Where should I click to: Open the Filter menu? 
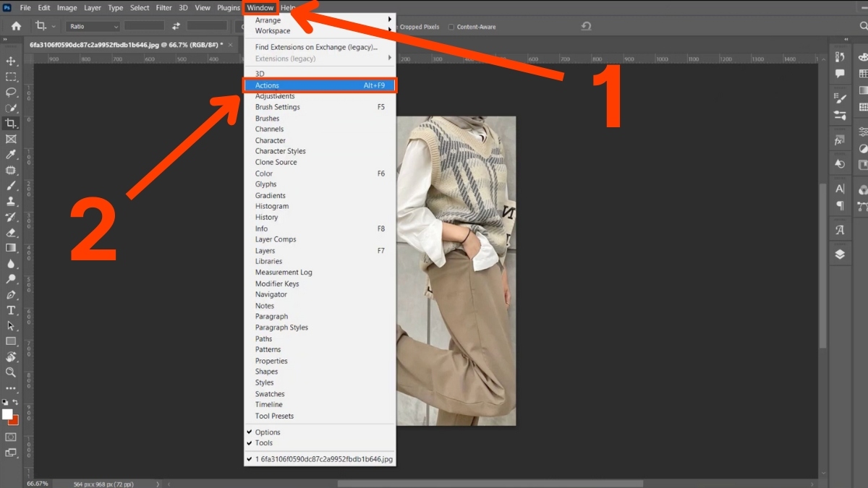[164, 8]
